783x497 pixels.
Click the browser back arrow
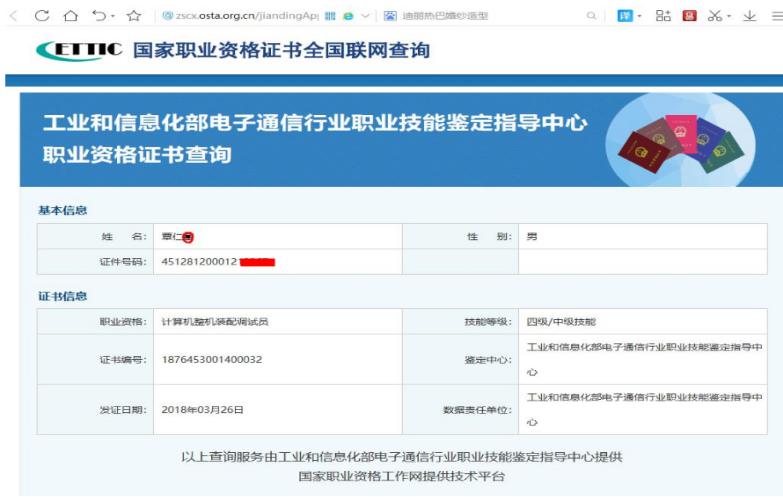(13, 16)
